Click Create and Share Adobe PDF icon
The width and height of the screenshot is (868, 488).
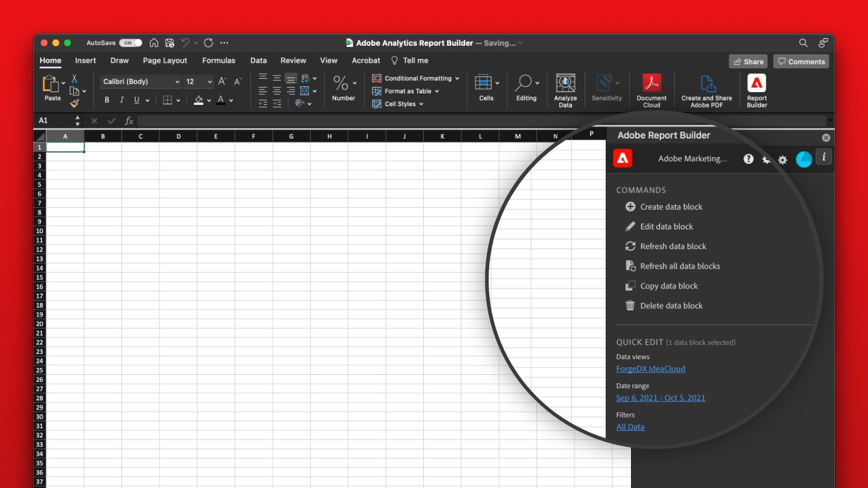point(707,84)
